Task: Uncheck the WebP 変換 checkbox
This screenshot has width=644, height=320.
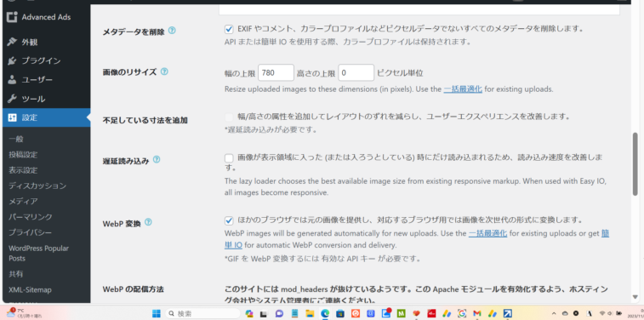Action: [x=229, y=220]
